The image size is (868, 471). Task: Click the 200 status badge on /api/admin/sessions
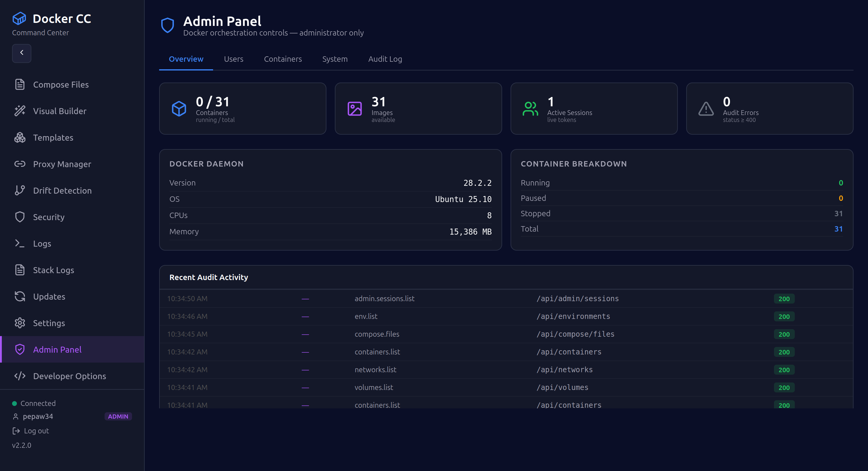pos(784,298)
